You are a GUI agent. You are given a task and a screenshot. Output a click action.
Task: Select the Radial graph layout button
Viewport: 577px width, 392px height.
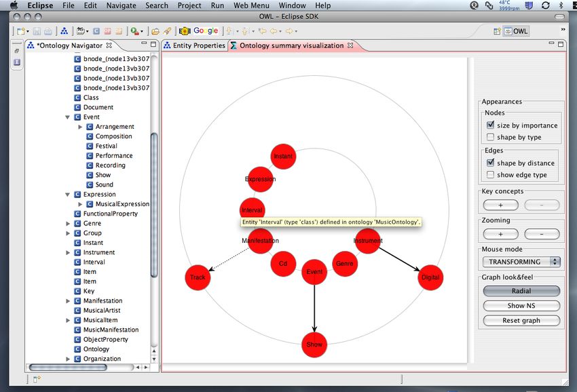521,291
